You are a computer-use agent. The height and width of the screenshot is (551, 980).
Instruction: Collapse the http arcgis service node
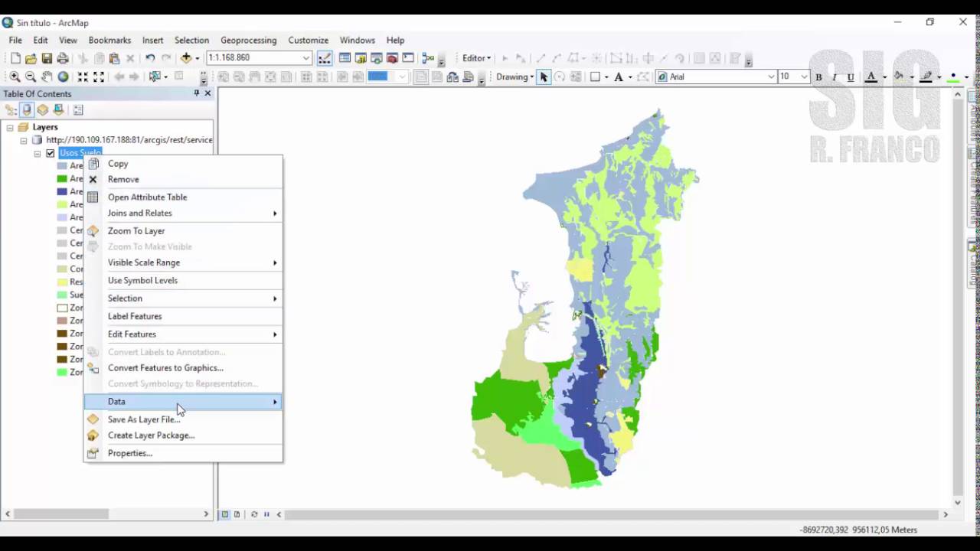coord(24,140)
